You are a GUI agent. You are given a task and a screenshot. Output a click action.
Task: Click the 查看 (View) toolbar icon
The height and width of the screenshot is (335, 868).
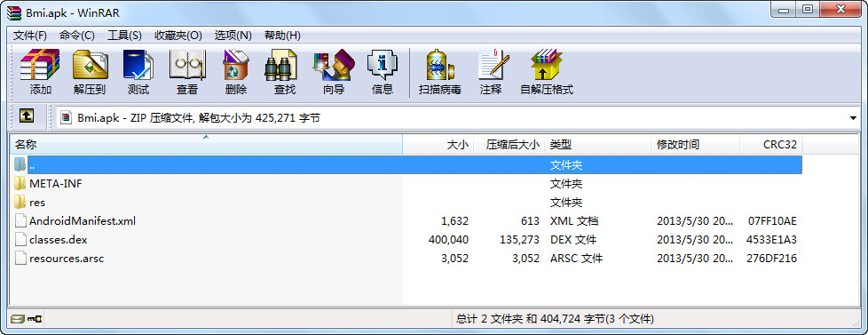[187, 66]
